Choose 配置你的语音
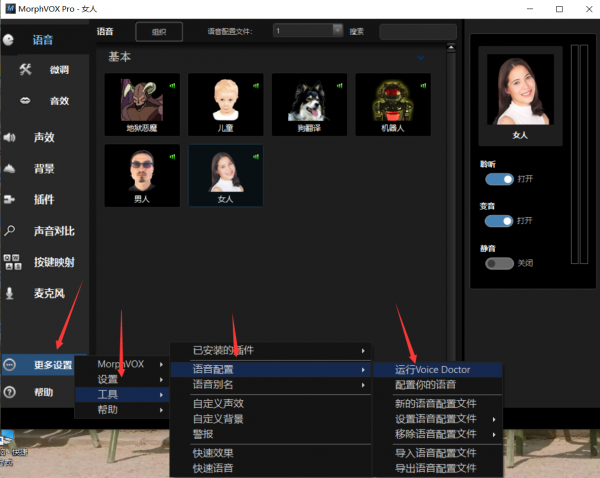Viewport: 600px width, 478px height. [437, 385]
